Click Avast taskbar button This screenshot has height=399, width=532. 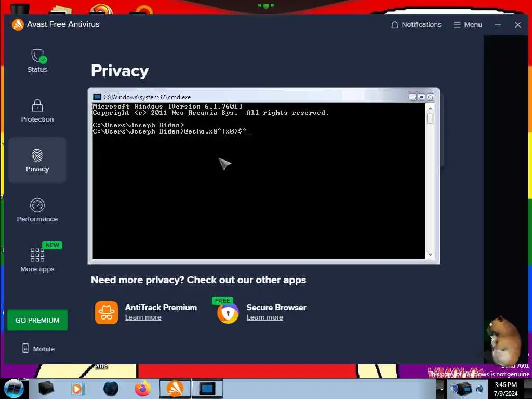click(175, 389)
